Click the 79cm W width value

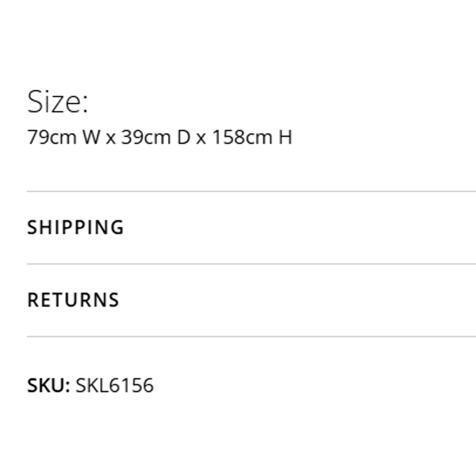64,137
